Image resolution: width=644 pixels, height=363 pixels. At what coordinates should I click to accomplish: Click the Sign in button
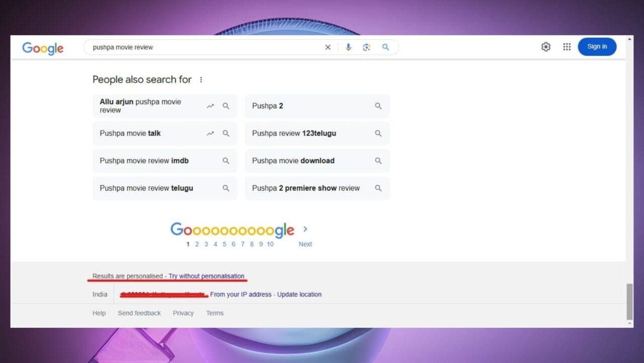tap(597, 47)
